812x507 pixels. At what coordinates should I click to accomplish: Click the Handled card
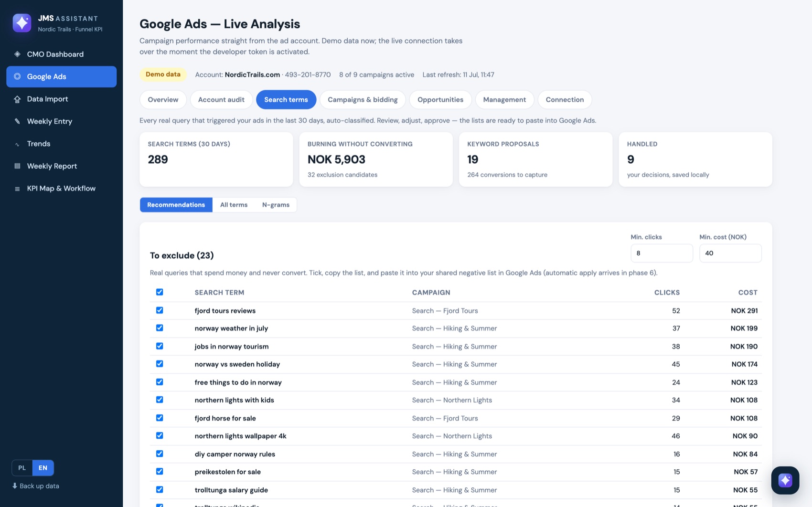(695, 159)
